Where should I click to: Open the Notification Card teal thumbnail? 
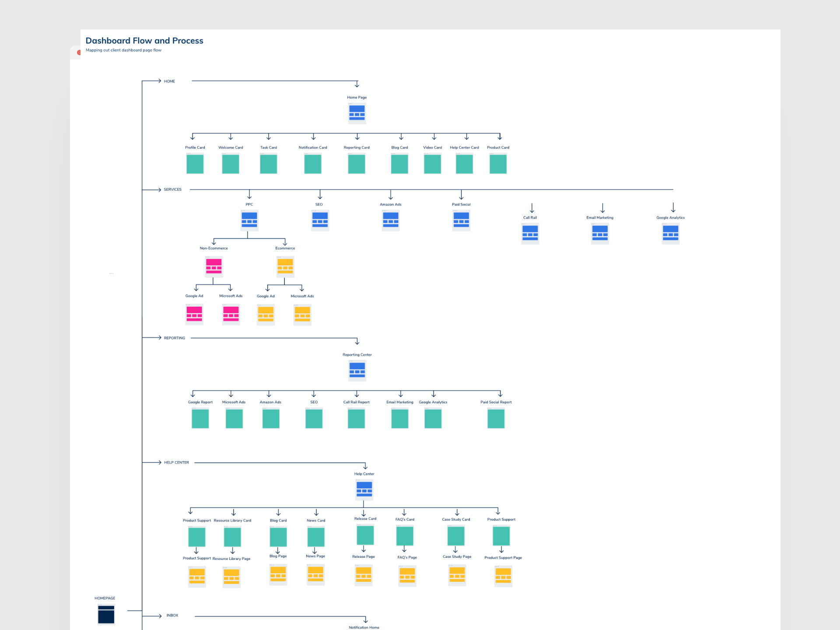313,163
